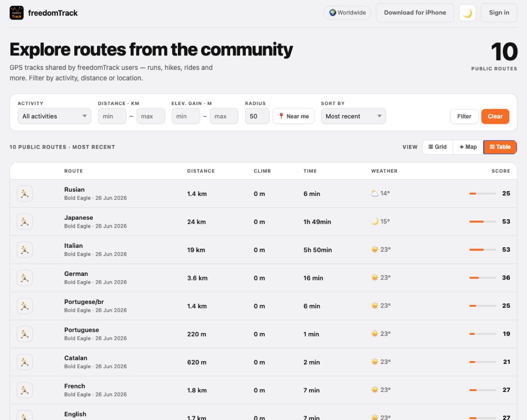Click the SCORE column header

point(501,171)
